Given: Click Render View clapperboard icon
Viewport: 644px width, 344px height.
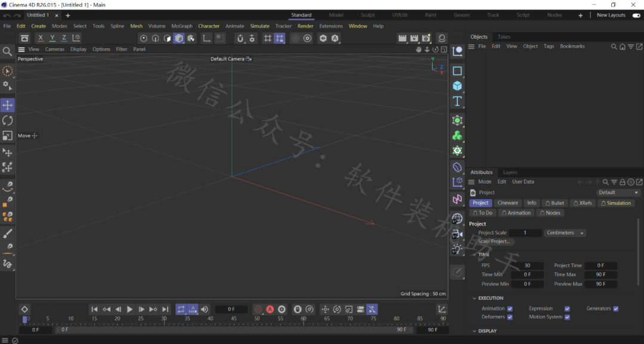Looking at the screenshot, I should click(x=402, y=38).
